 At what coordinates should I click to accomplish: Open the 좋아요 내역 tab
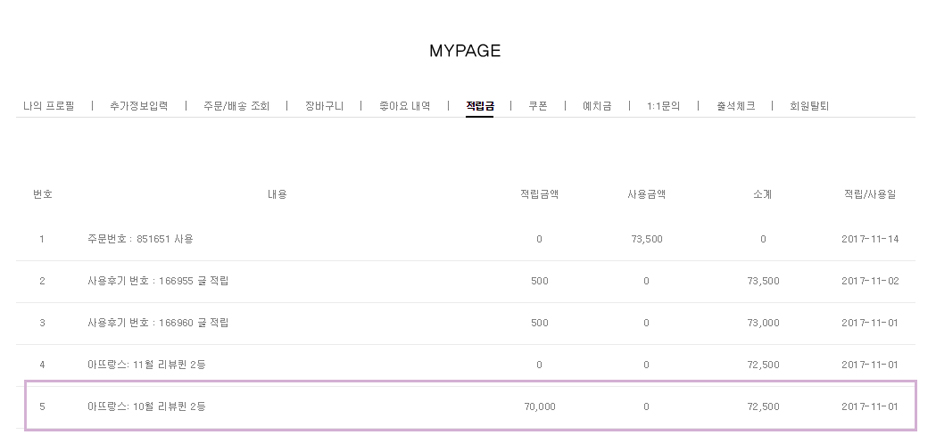coord(404,106)
